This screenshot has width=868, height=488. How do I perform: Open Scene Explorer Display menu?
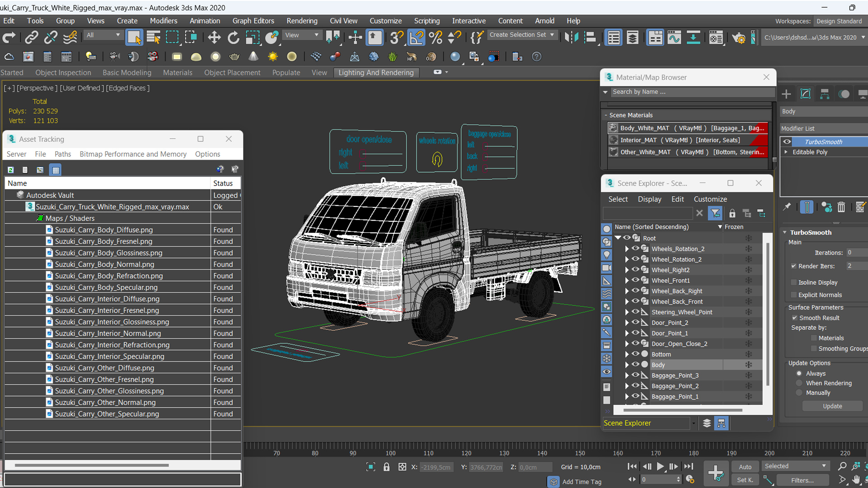click(x=649, y=199)
